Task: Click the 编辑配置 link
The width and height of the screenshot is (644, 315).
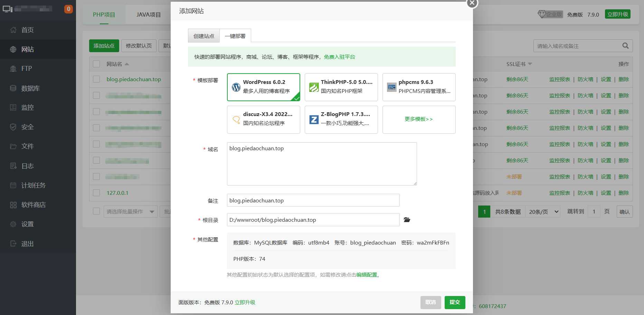Action: point(367,275)
